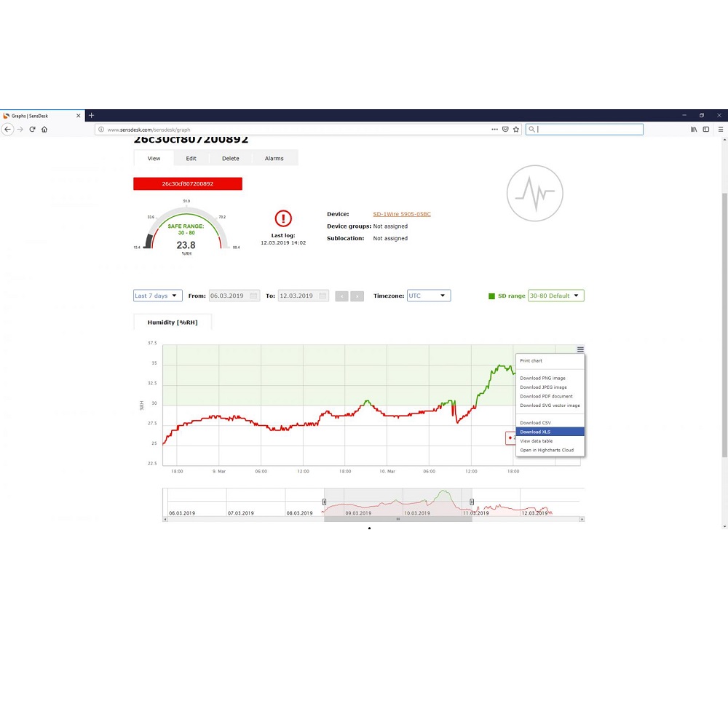Open the chart hamburger export menu

(x=580, y=349)
